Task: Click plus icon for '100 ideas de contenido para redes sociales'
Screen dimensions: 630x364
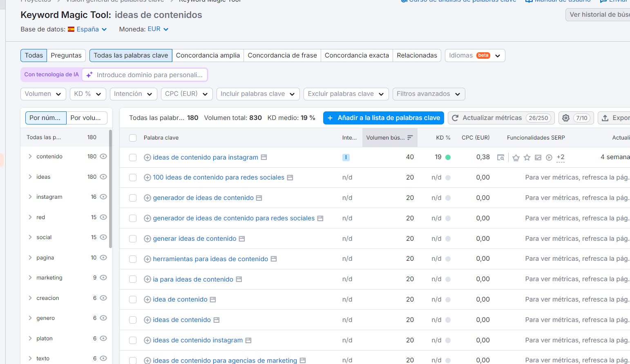Action: click(x=147, y=178)
